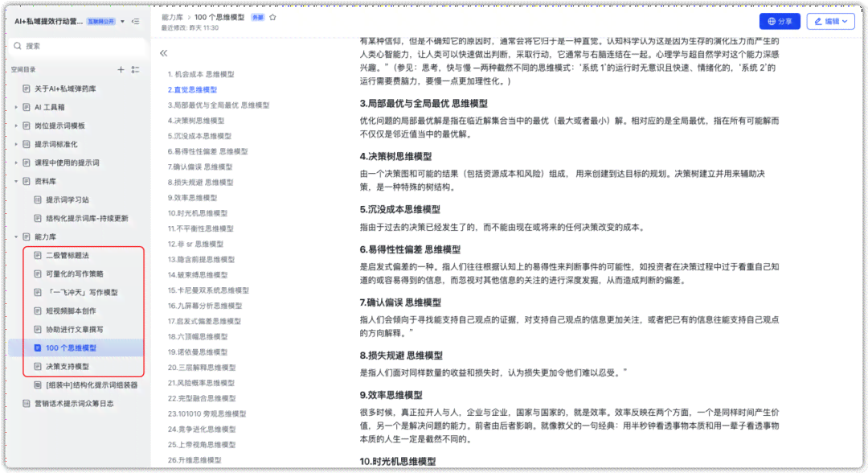Jump to 5.沉没成本思维模型 outline entry
Screen dimensions: 868x473
tap(199, 136)
